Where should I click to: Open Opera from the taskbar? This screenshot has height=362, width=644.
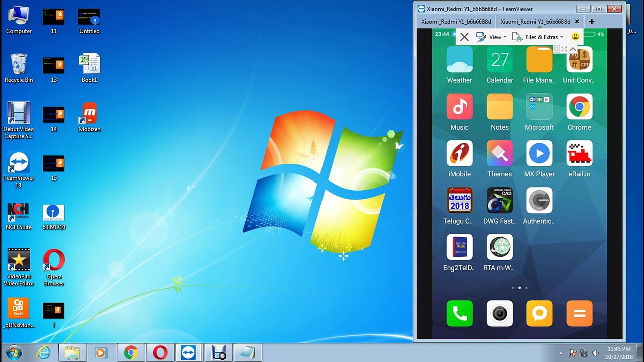coord(160,353)
